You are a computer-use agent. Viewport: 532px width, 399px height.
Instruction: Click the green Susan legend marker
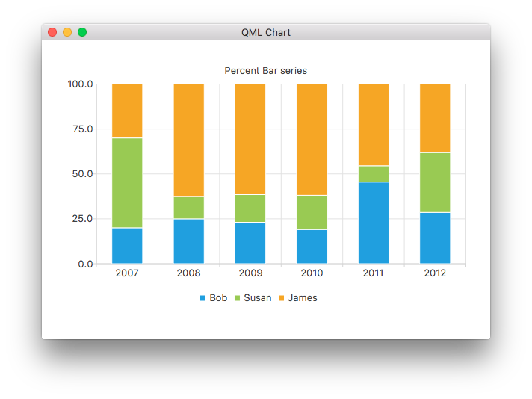238,298
